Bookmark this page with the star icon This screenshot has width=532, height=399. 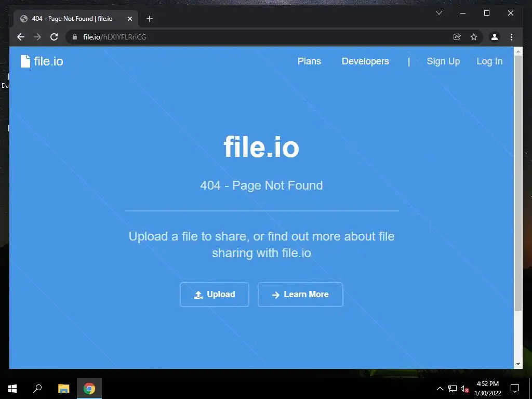click(x=474, y=37)
